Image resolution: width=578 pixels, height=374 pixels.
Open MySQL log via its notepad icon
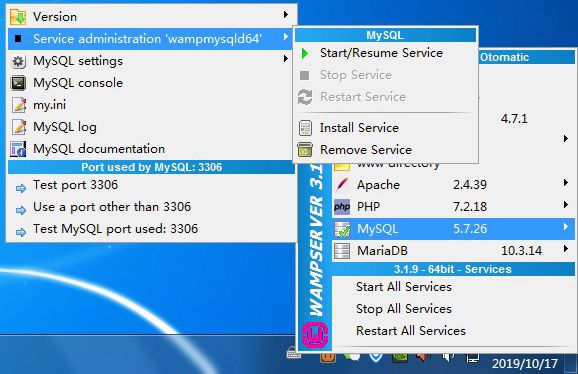coord(18,127)
